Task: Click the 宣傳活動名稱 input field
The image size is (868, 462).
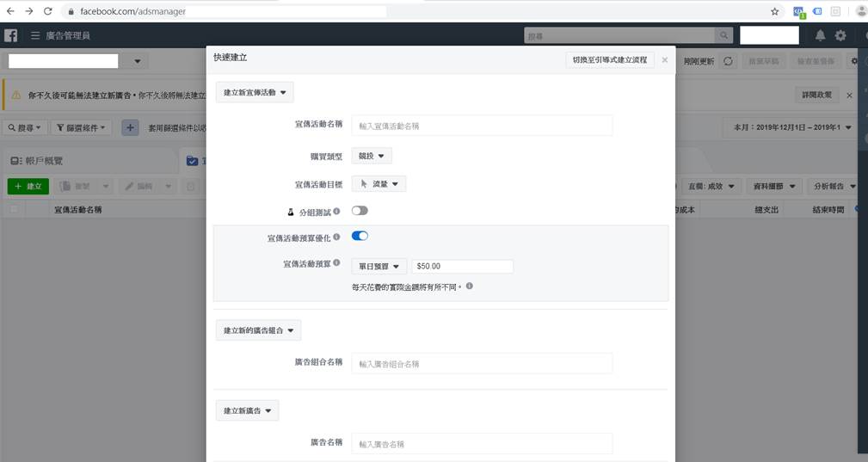Action: click(x=482, y=126)
